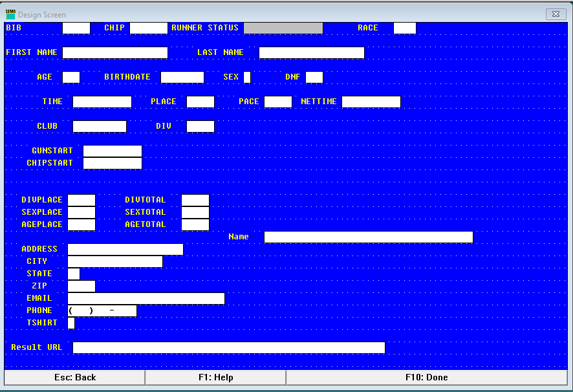Click the DNF field
This screenshot has width=573, height=392.
tap(314, 77)
